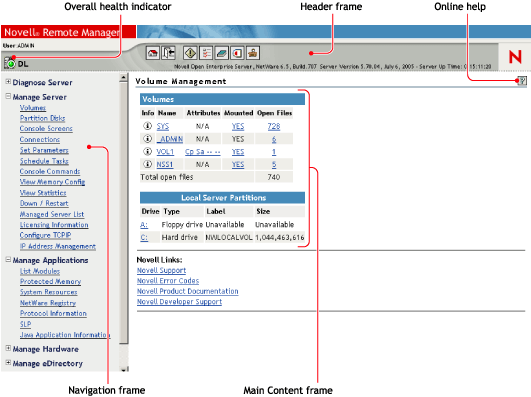Click the red scroll log icon
531x397 pixels.
click(237, 53)
